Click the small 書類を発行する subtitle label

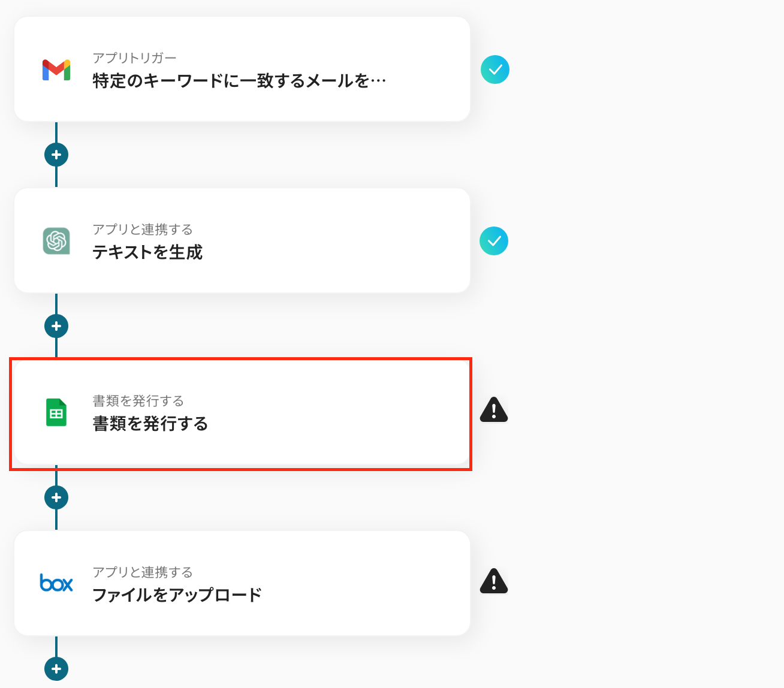pos(138,401)
